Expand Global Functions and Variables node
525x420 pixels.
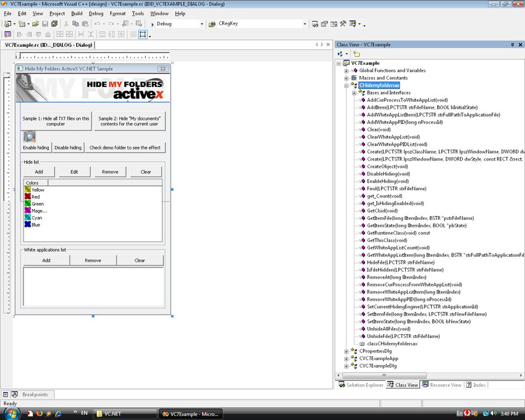(346, 70)
